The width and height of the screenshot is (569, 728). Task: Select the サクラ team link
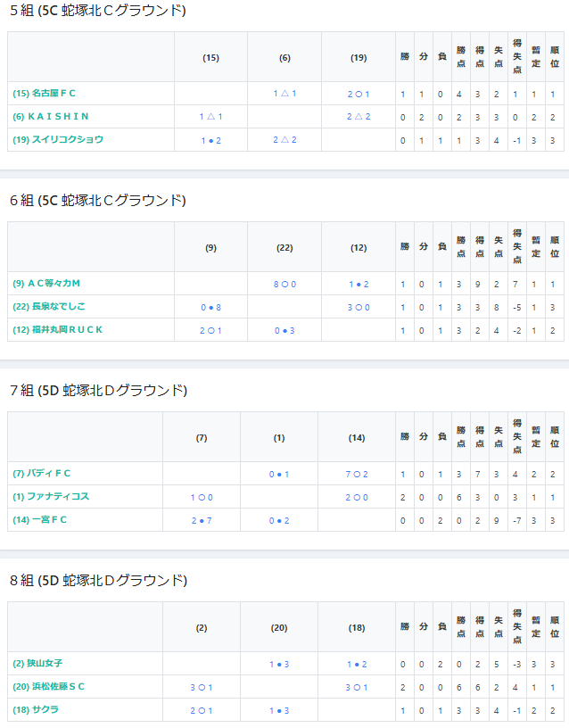click(x=35, y=710)
